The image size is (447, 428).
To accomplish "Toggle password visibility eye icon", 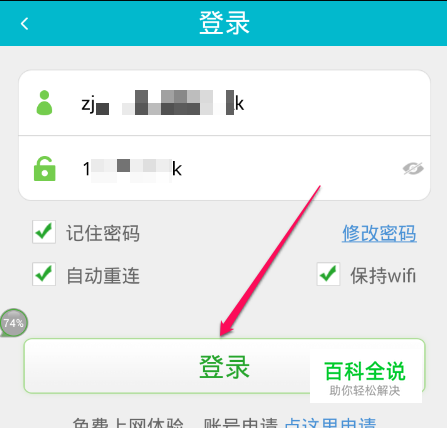I will (413, 169).
